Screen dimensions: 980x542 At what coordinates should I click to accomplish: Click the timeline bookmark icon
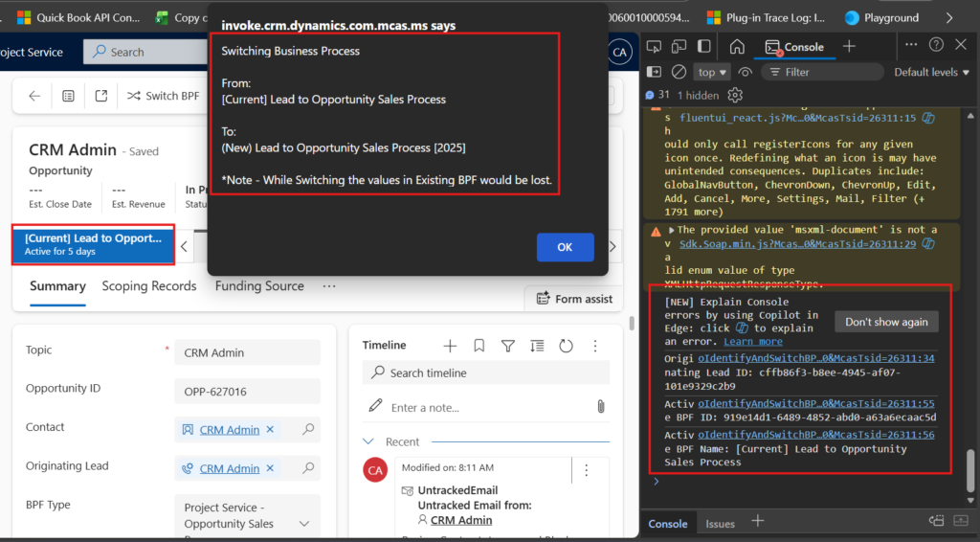[479, 346]
